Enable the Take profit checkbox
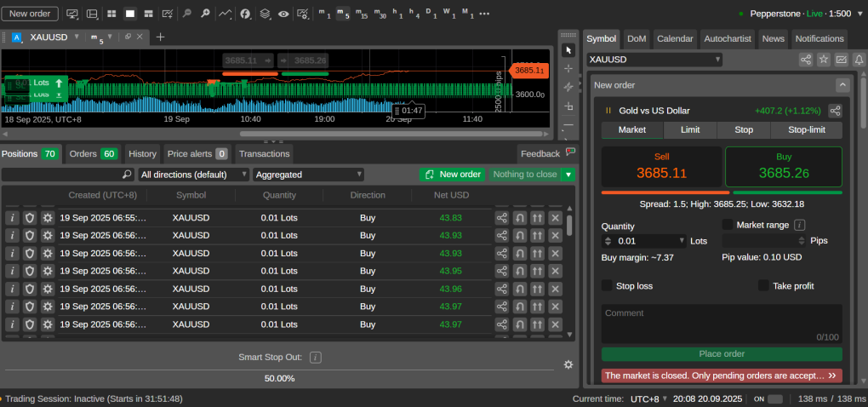Viewport: 868px width, 407px height. point(763,286)
